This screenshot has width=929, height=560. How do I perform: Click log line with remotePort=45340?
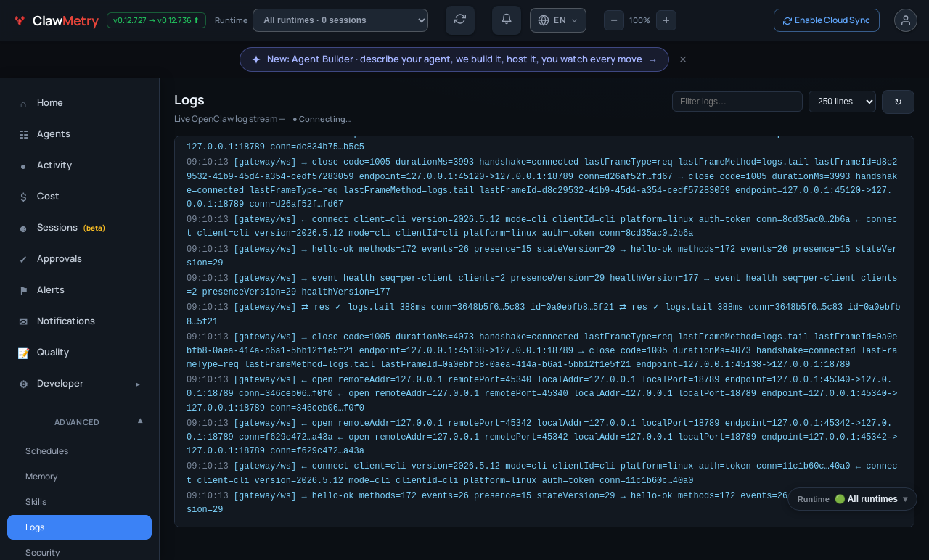pos(543,394)
